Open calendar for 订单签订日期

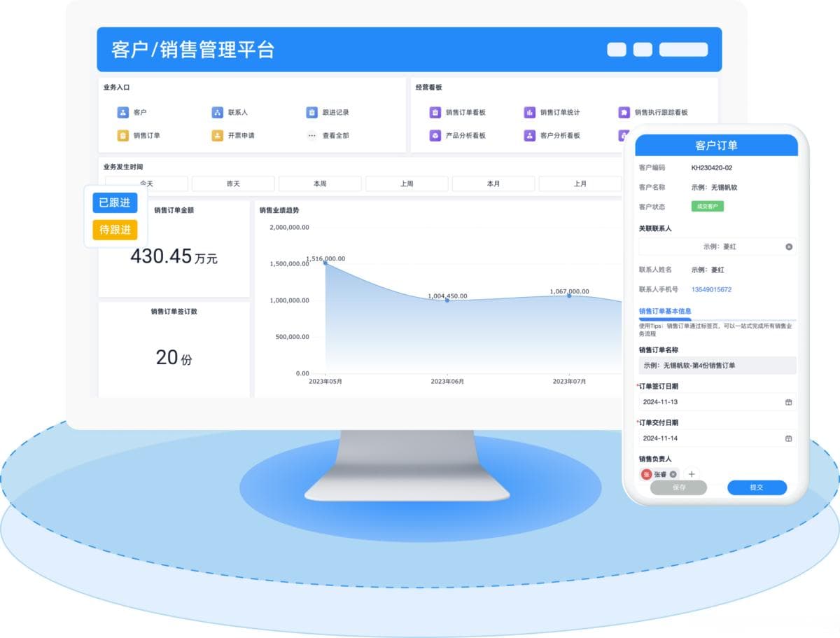click(788, 402)
